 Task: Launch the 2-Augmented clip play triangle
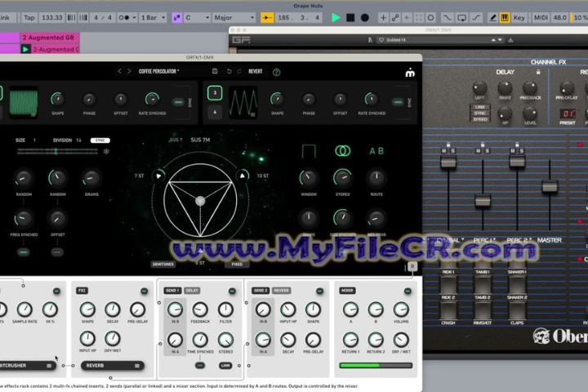tap(25, 49)
